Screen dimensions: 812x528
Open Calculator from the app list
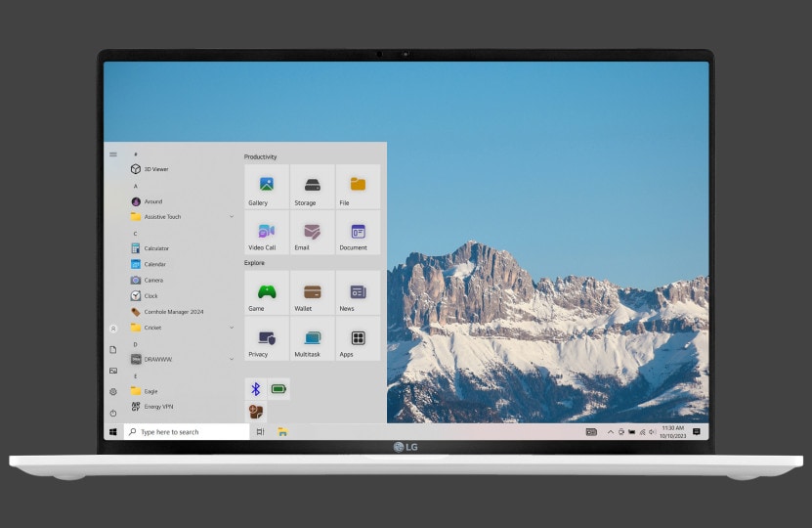(x=156, y=248)
